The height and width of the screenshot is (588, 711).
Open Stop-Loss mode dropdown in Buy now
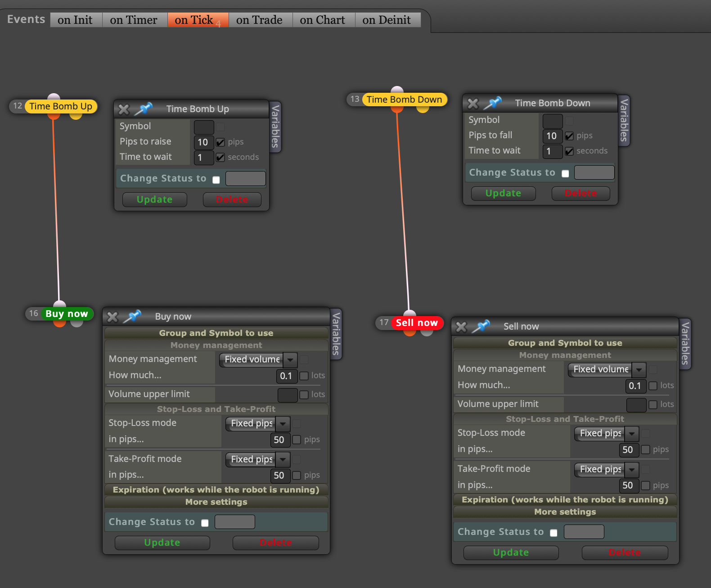coord(258,423)
